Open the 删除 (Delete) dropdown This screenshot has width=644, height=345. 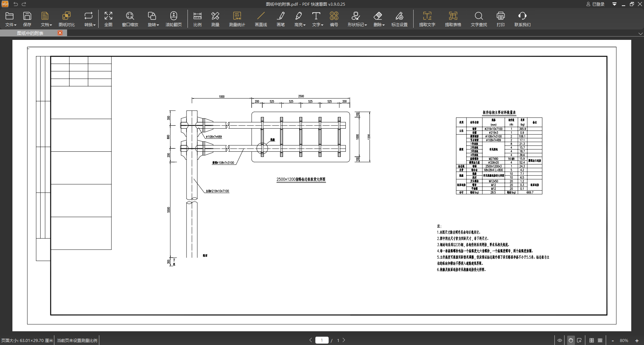tap(379, 19)
